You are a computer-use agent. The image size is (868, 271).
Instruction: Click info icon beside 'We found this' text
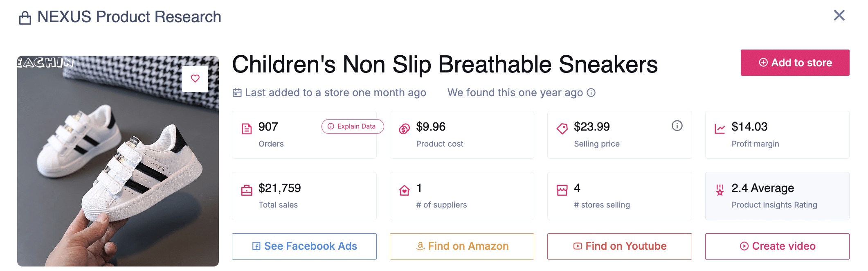[x=591, y=93]
